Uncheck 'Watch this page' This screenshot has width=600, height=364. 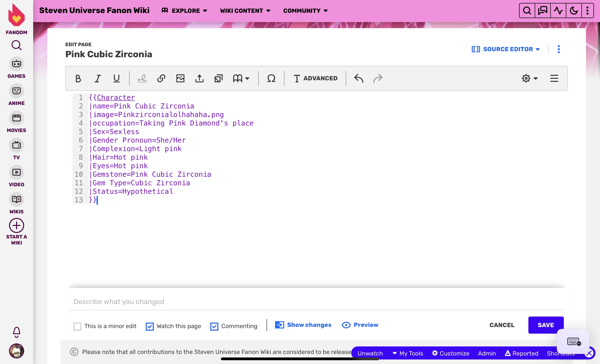tap(150, 326)
